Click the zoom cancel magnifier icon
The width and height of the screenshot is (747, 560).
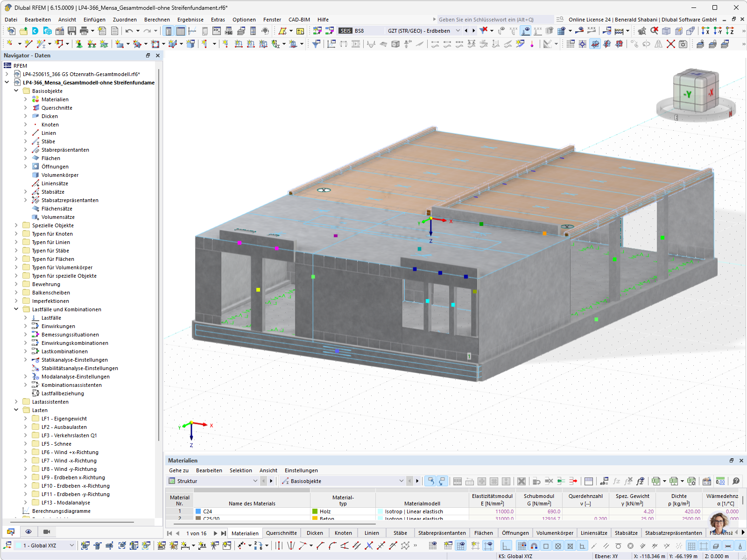click(x=655, y=31)
